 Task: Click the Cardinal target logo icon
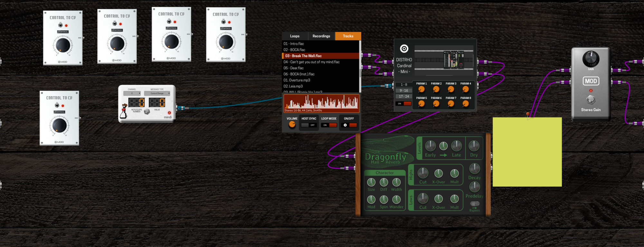pos(404,49)
